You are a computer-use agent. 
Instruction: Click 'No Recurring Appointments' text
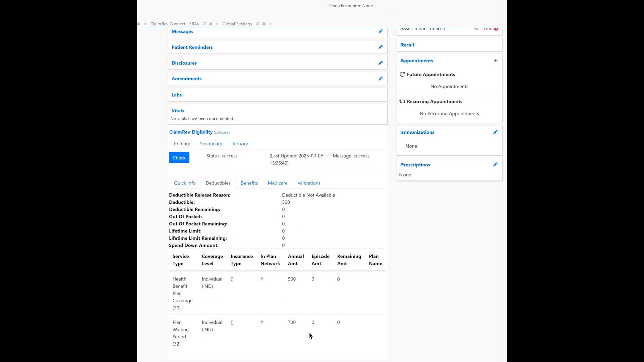click(449, 114)
